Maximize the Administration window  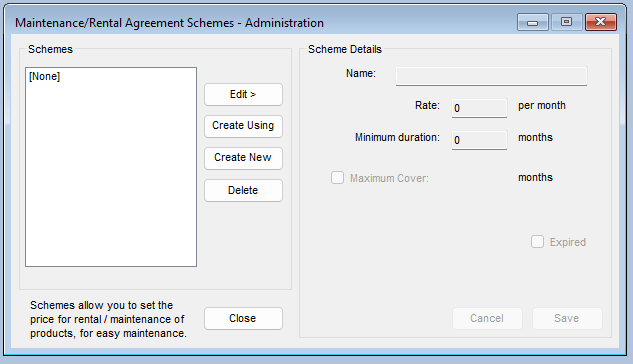click(x=566, y=22)
